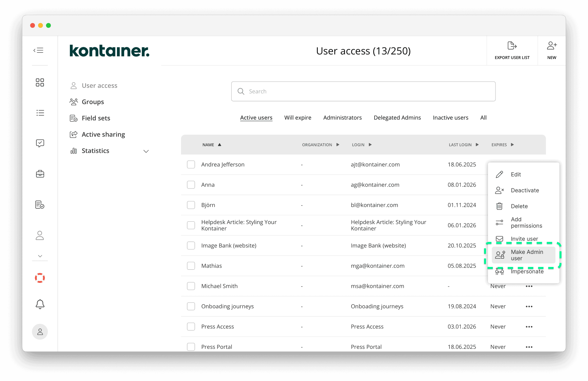The width and height of the screenshot is (588, 381).
Task: Sort the Organization column
Action: point(321,145)
